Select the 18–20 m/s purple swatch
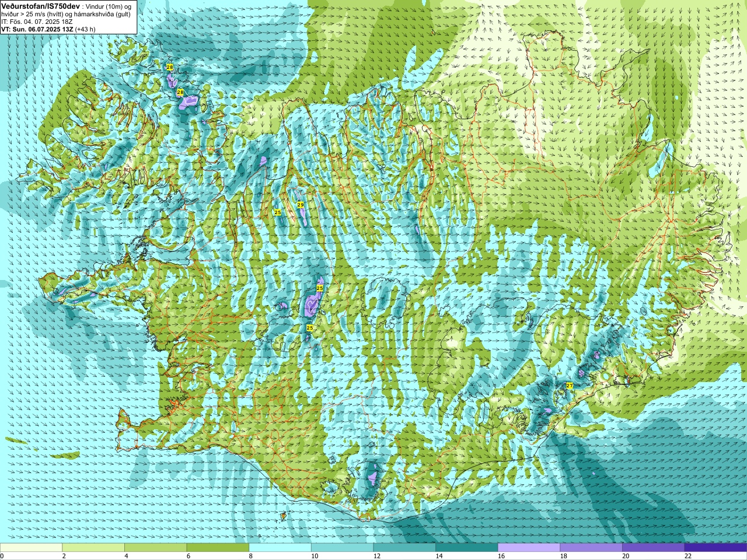747x560 pixels. (591, 548)
